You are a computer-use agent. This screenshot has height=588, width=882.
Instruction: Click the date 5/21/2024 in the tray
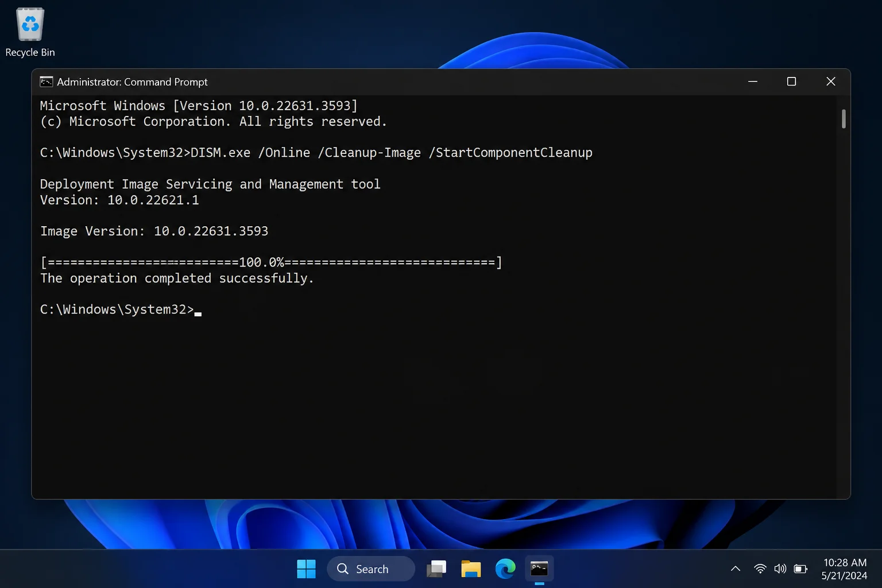(x=844, y=575)
